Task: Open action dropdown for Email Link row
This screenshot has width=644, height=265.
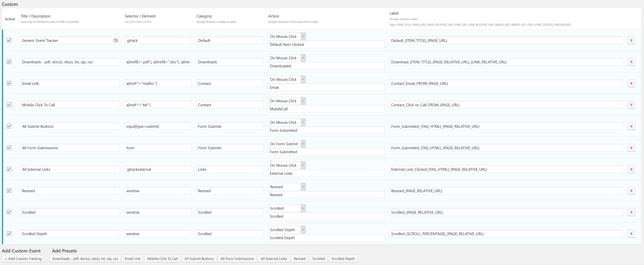Action: point(287,79)
